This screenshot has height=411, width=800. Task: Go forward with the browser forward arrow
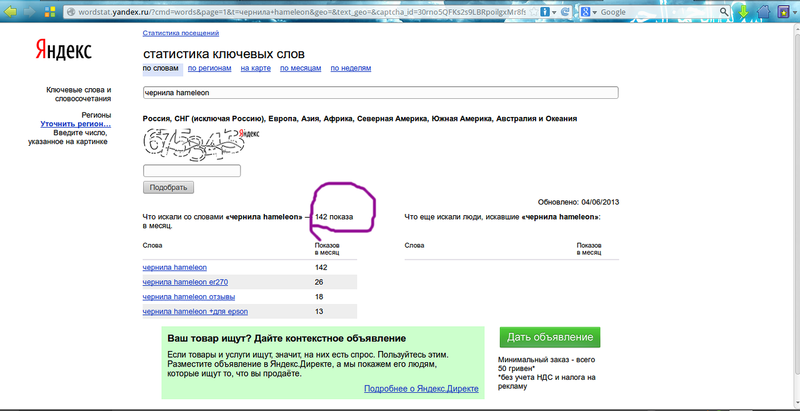coord(30,11)
